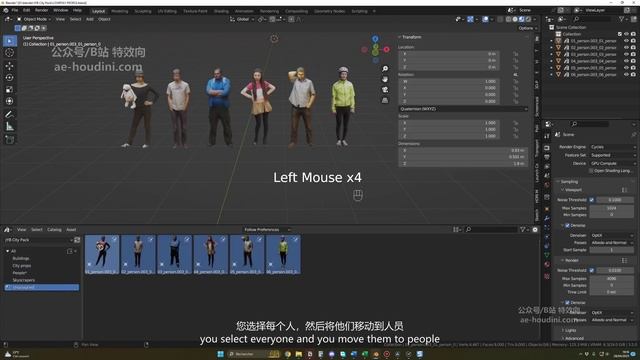Select the 01_person asset thumbnail
640x360 pixels.
tap(102, 254)
